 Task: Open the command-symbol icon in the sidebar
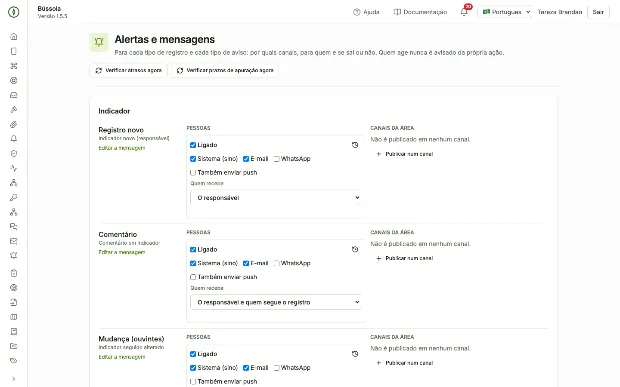pyautogui.click(x=13, y=66)
